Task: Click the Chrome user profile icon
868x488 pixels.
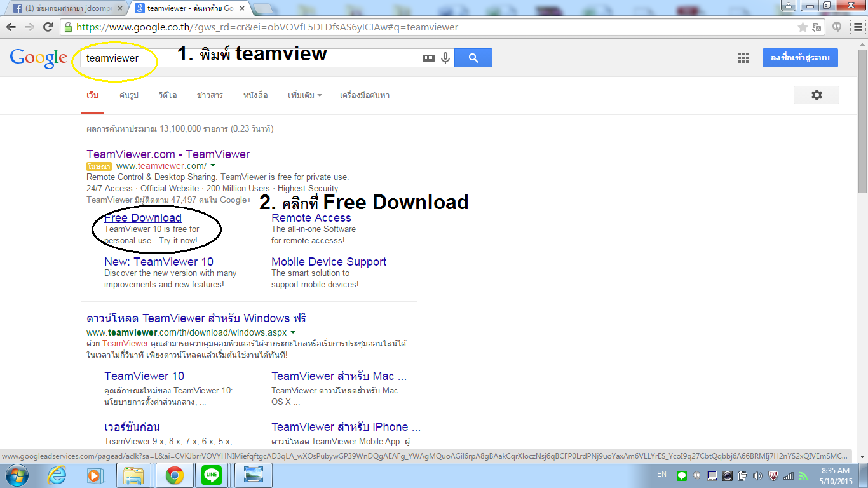Action: 789,6
